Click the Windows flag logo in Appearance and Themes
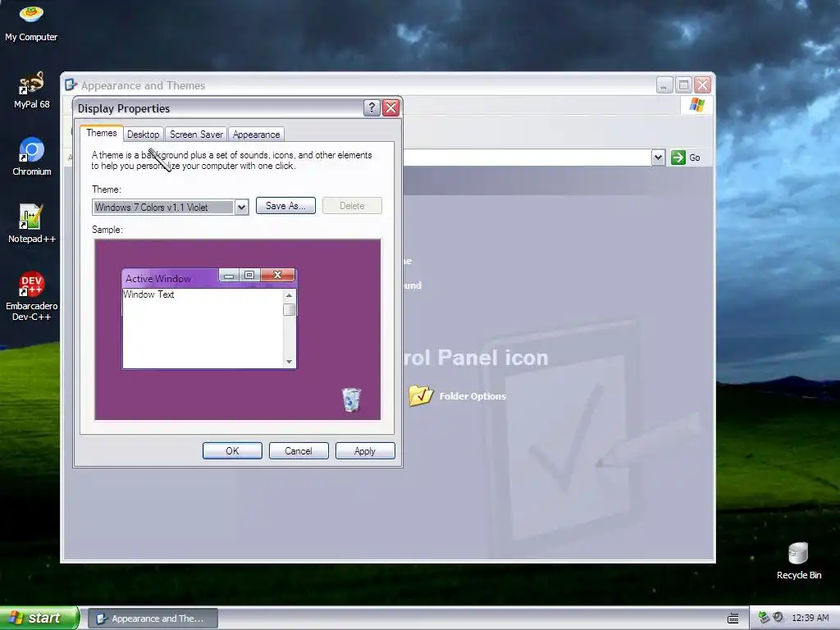This screenshot has width=840, height=630. pyautogui.click(x=696, y=105)
